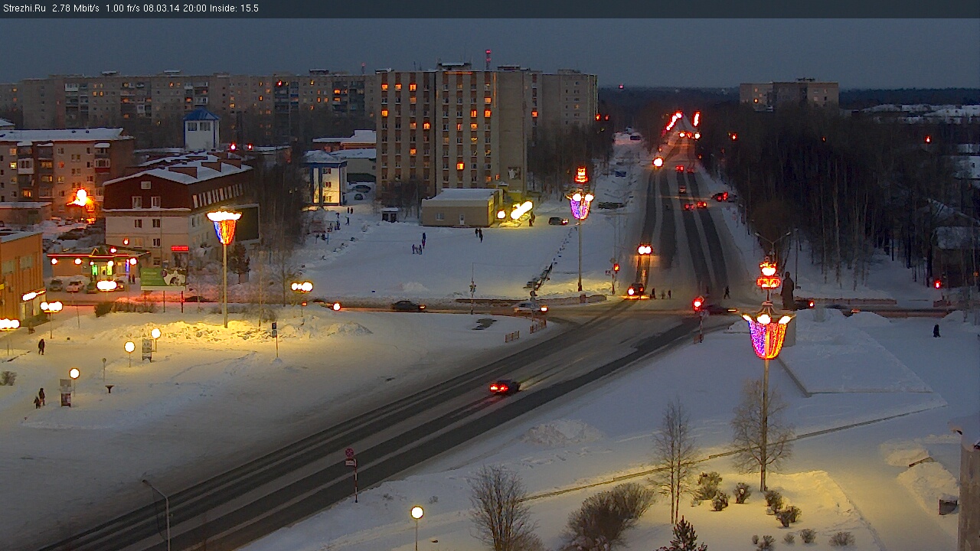The height and width of the screenshot is (551, 980).
Task: Click the 08.03.14 date stamp
Action: [162, 8]
